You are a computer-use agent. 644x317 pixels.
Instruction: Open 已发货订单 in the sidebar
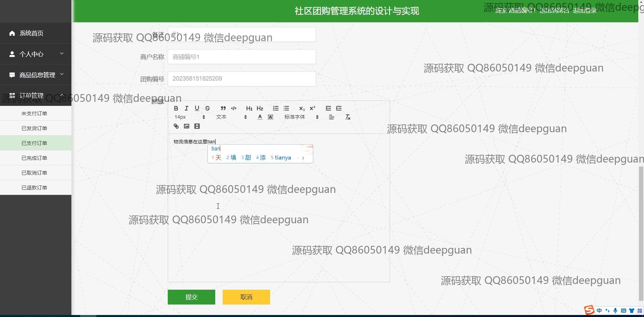(x=34, y=128)
